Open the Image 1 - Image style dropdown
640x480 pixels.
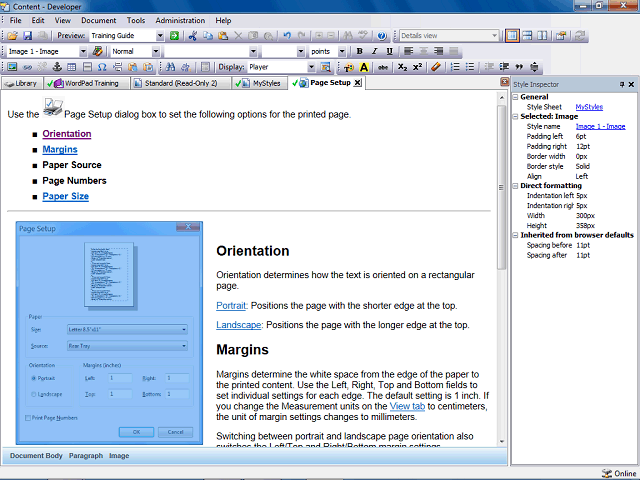83,51
